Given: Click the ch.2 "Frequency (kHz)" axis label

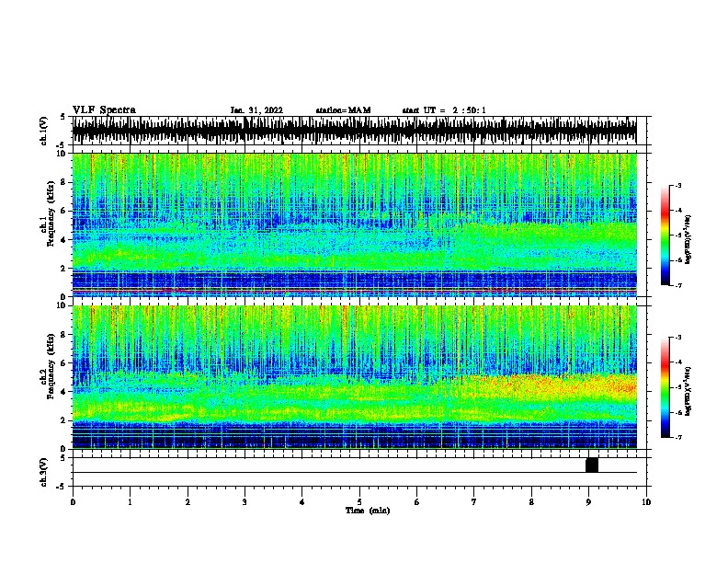Looking at the screenshot, I should tap(51, 366).
